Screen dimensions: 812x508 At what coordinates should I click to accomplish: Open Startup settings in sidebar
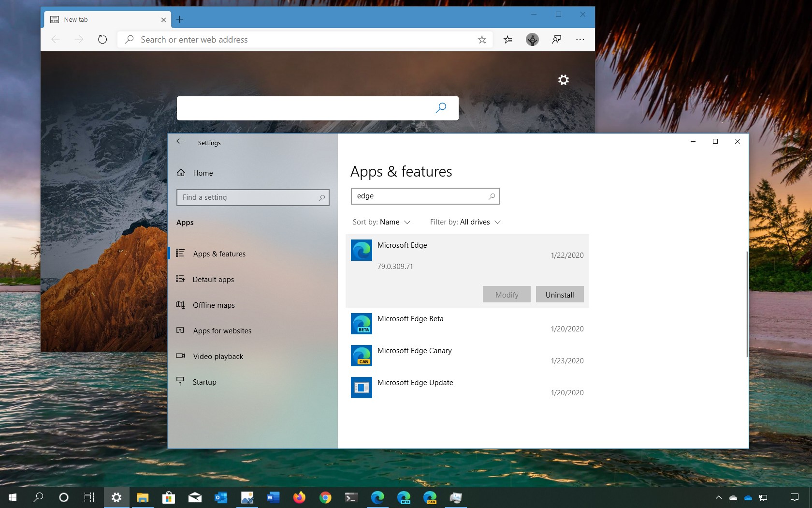[x=204, y=382]
